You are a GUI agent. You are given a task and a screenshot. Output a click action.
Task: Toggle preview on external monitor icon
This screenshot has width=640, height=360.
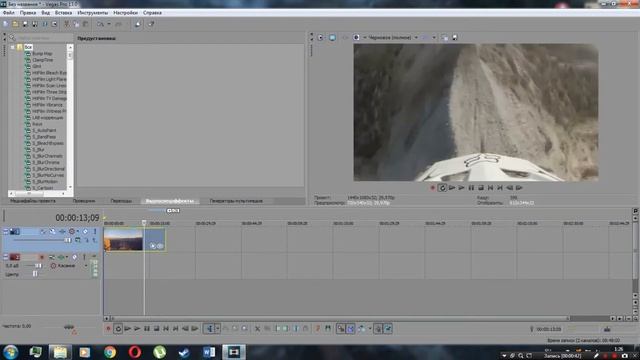click(x=332, y=38)
